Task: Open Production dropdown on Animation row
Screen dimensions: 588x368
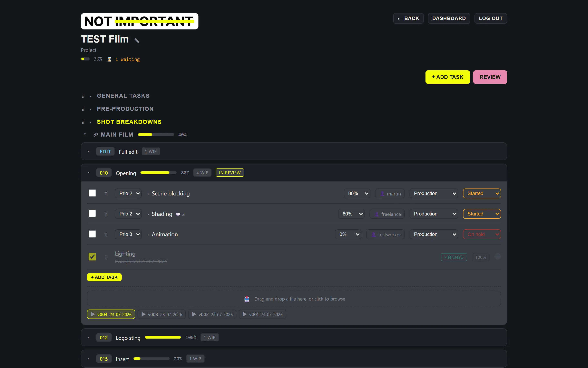Action: tap(434, 234)
